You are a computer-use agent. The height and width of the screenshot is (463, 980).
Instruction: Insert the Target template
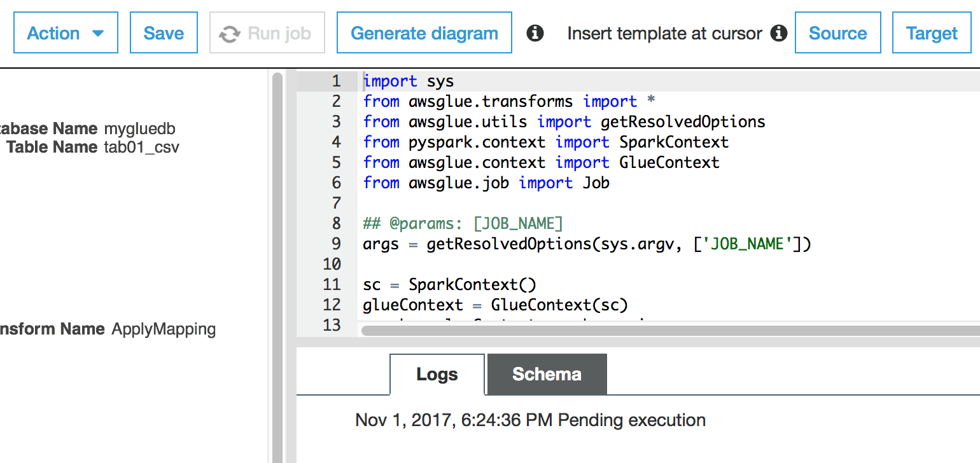tap(932, 33)
